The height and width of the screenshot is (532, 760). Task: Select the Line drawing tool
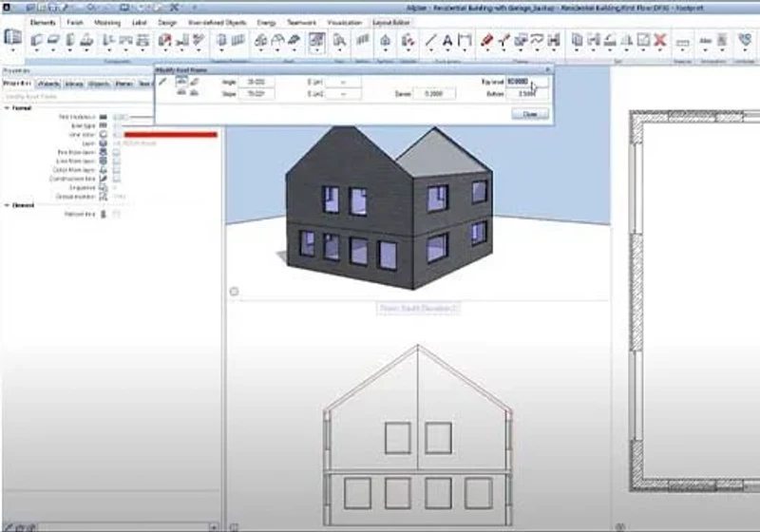tap(430, 40)
